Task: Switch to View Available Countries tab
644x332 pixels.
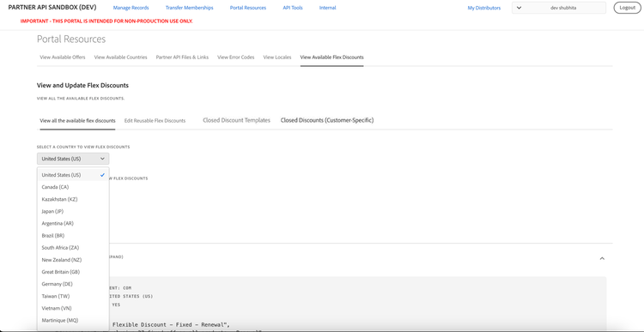Action: 120,57
